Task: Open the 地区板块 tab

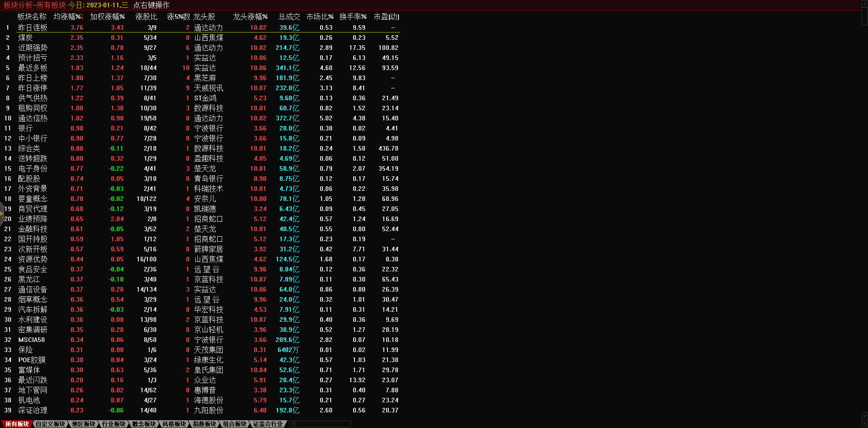Action: pyautogui.click(x=83, y=424)
